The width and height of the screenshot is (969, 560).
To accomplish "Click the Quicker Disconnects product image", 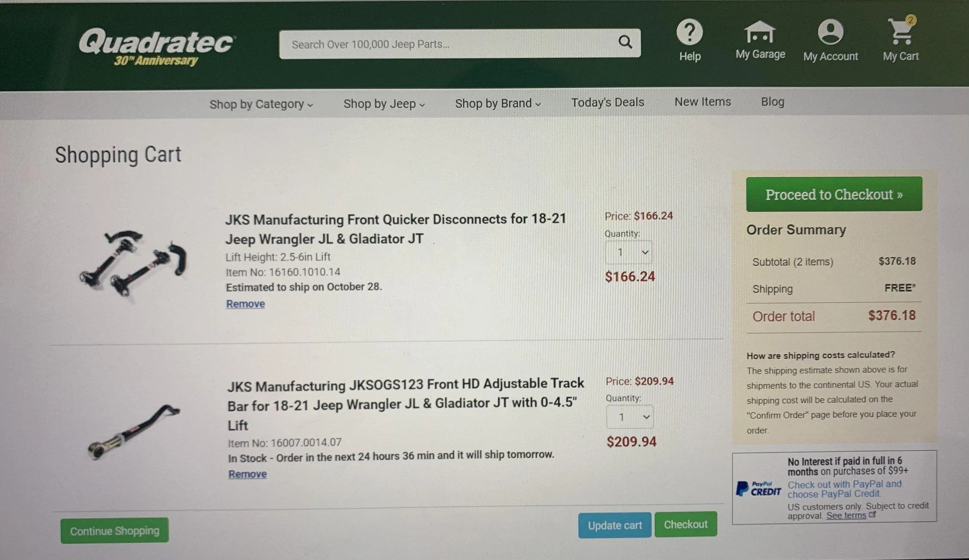I will 134,263.
